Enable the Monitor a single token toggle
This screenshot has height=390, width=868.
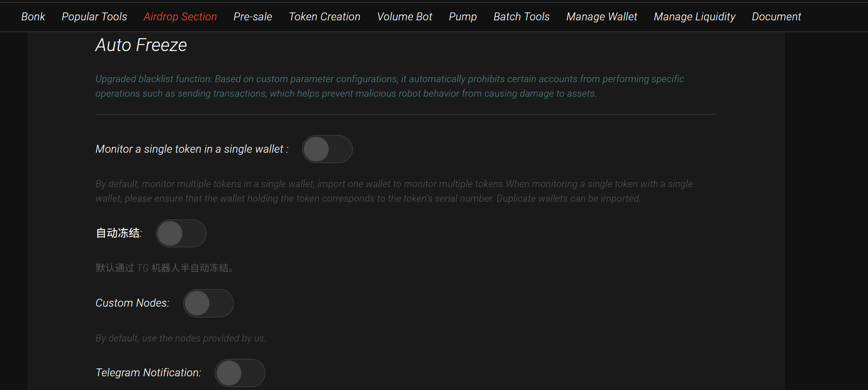327,149
